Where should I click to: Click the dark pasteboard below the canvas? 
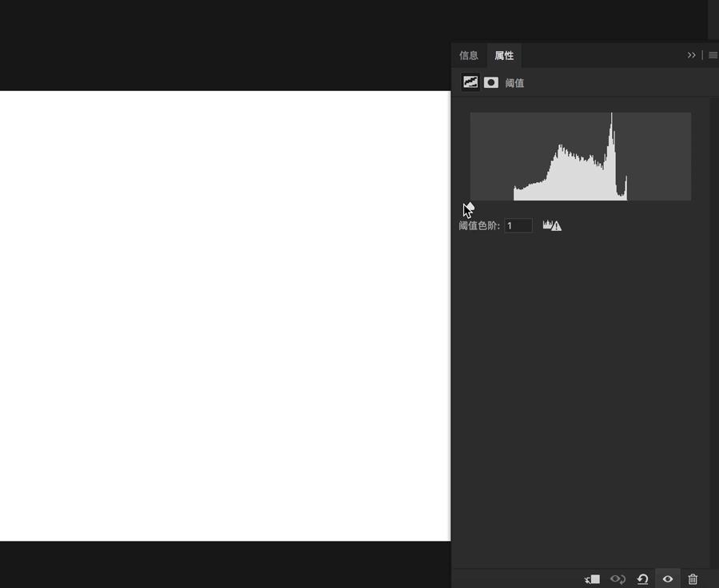click(224, 564)
